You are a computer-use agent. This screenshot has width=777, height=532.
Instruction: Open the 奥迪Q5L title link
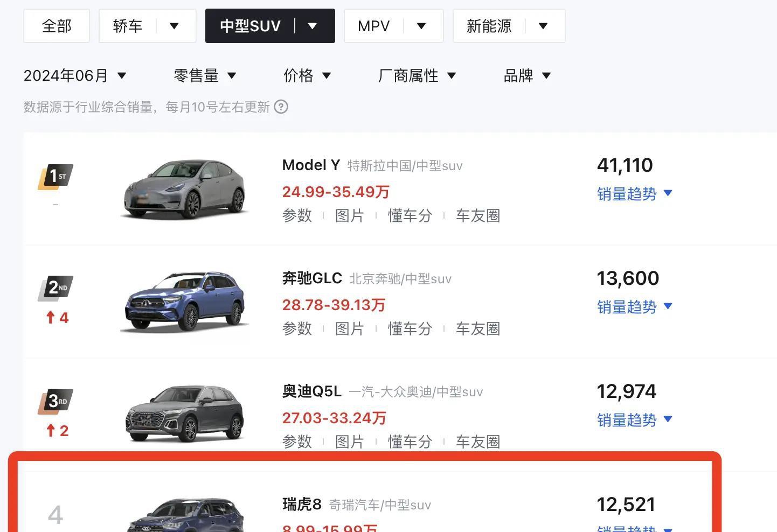(312, 391)
